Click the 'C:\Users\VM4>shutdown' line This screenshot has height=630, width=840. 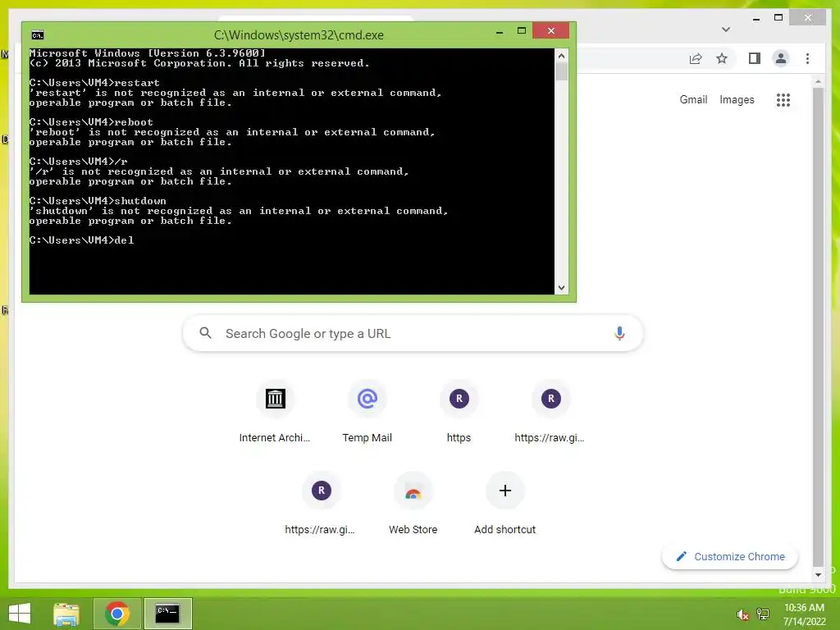click(x=98, y=201)
